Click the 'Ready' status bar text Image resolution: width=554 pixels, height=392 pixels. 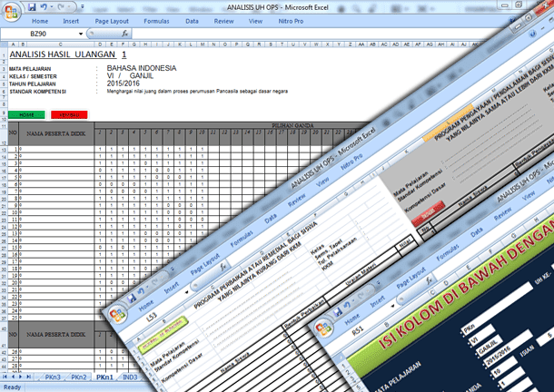pos(13,387)
